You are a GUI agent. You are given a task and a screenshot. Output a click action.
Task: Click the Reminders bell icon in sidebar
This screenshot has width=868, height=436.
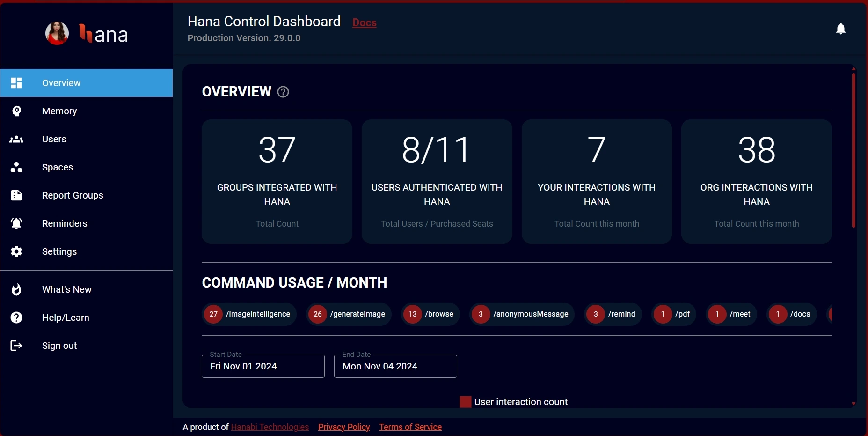tap(16, 223)
